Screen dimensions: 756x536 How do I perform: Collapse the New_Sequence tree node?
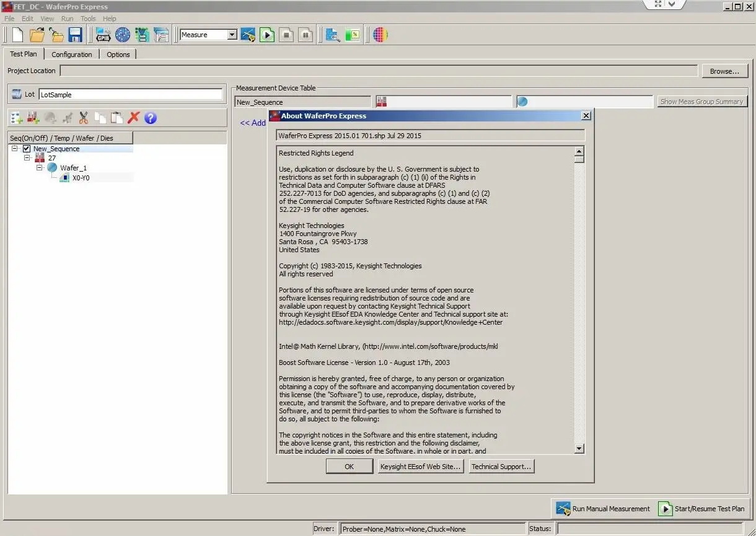(x=15, y=149)
